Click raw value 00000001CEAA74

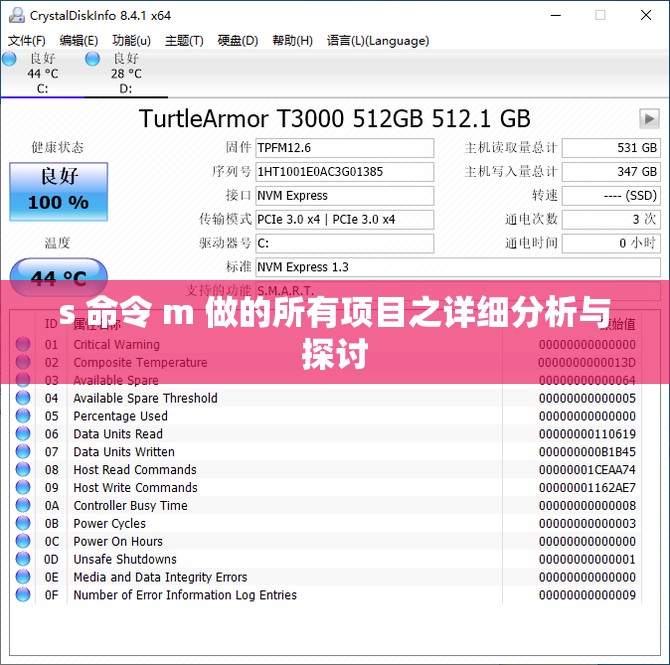[x=587, y=470]
